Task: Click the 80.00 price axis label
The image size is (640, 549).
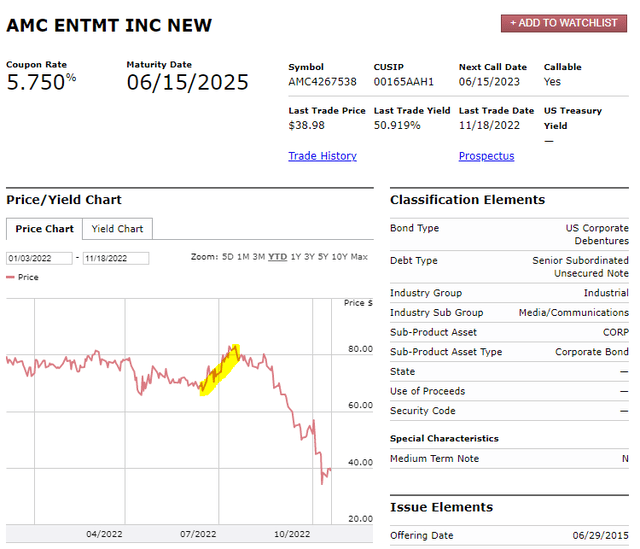Action: pyautogui.click(x=360, y=349)
